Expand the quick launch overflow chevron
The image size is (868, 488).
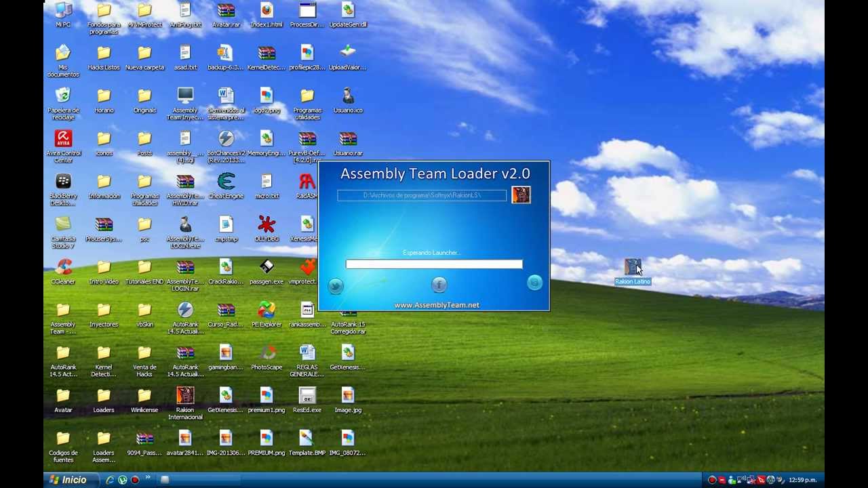147,478
